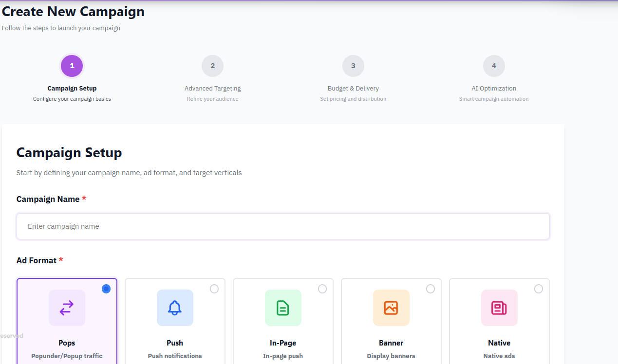Select the Push radio button
This screenshot has width=618, height=364.
point(214,289)
